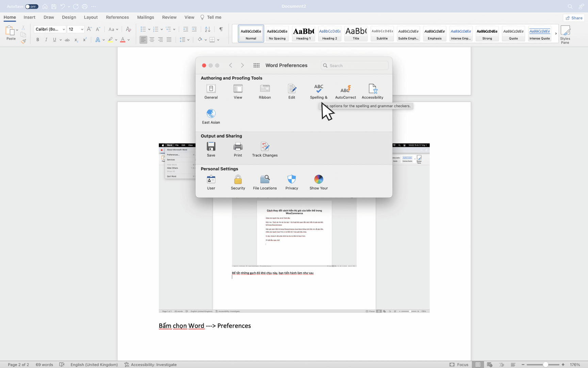Click text highlight colour swatch
Image resolution: width=588 pixels, height=368 pixels.
(110, 40)
